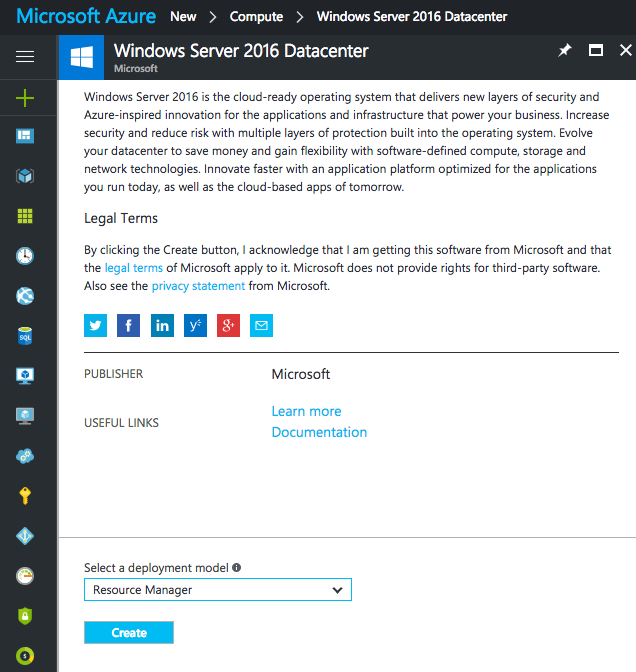Open the Monitor gauge icon
The width and height of the screenshot is (636, 672).
(25, 576)
